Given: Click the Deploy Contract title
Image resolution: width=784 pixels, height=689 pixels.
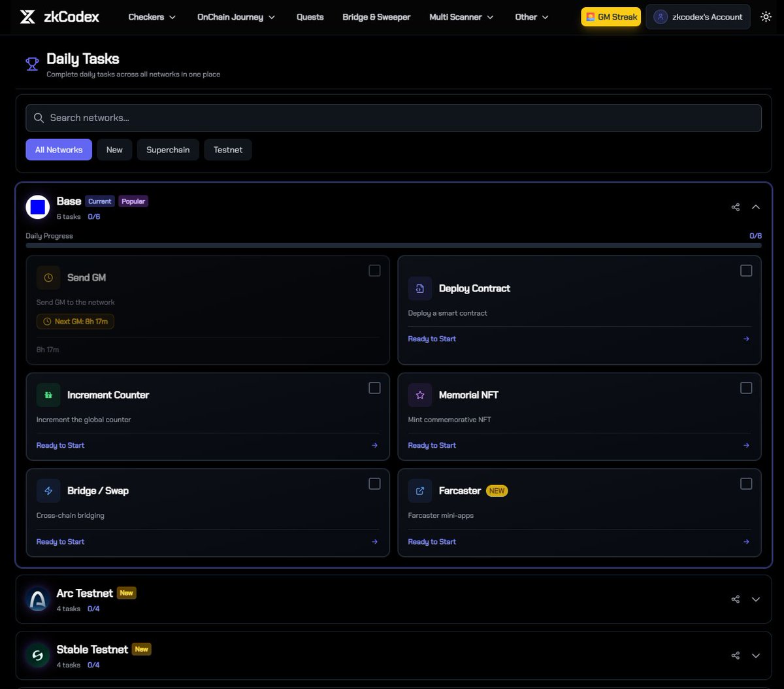Looking at the screenshot, I should point(474,289).
